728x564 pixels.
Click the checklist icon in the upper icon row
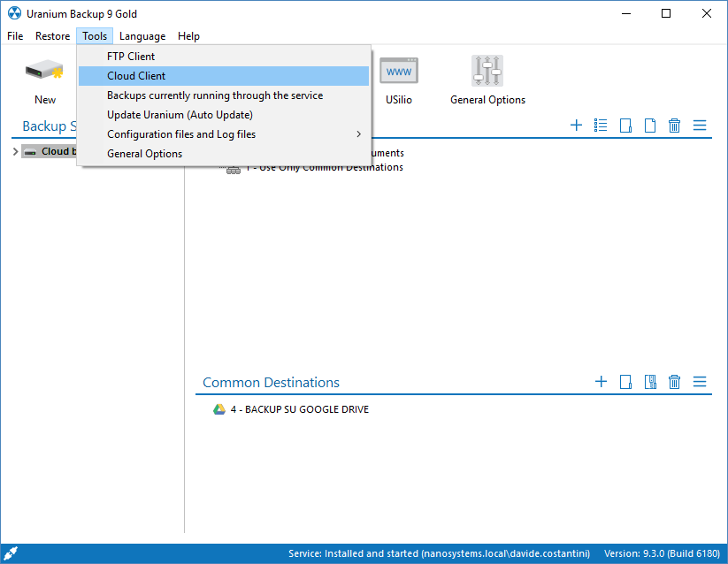click(x=601, y=126)
